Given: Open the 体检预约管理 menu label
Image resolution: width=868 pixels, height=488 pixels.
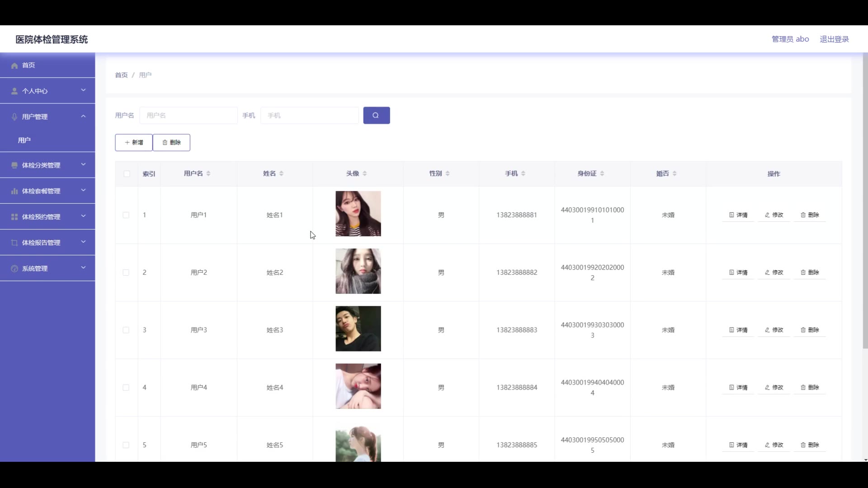Looking at the screenshot, I should pos(41,217).
